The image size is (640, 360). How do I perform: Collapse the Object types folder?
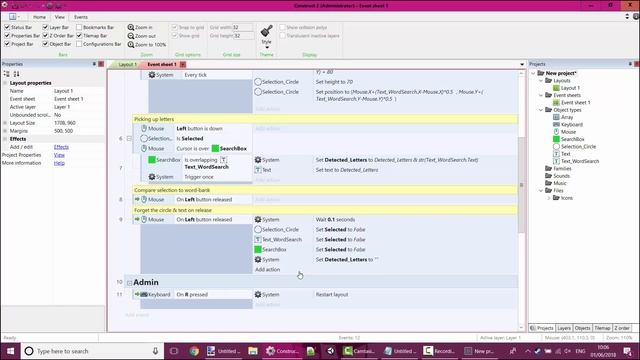tap(541, 110)
